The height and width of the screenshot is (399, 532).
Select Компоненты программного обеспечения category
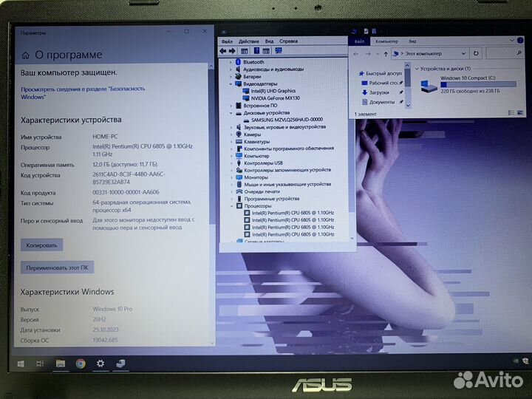point(289,149)
